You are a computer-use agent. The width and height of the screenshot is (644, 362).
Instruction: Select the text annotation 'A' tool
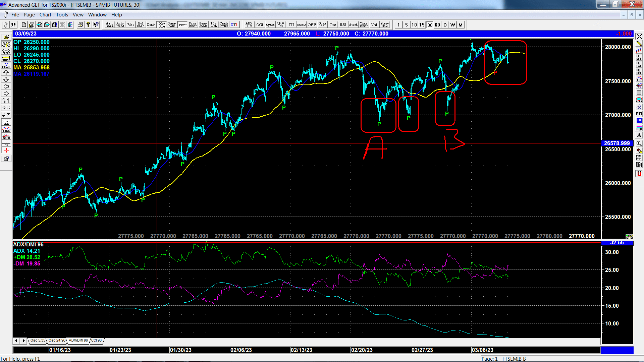click(639, 135)
